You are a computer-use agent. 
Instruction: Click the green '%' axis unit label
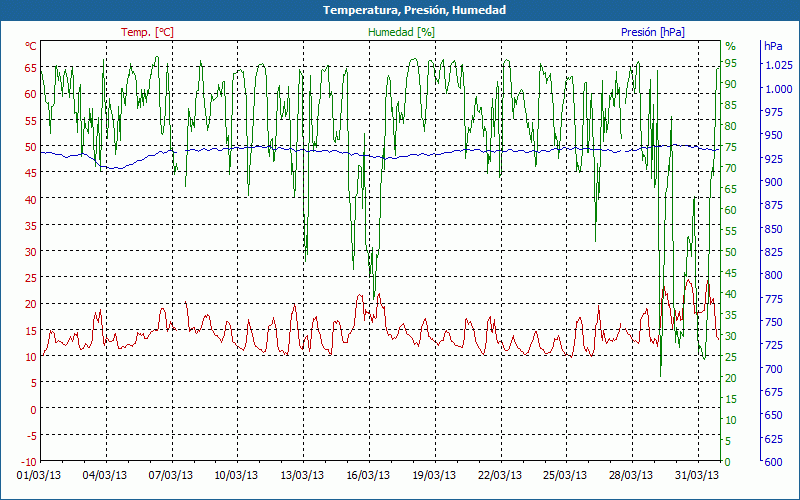click(x=731, y=46)
